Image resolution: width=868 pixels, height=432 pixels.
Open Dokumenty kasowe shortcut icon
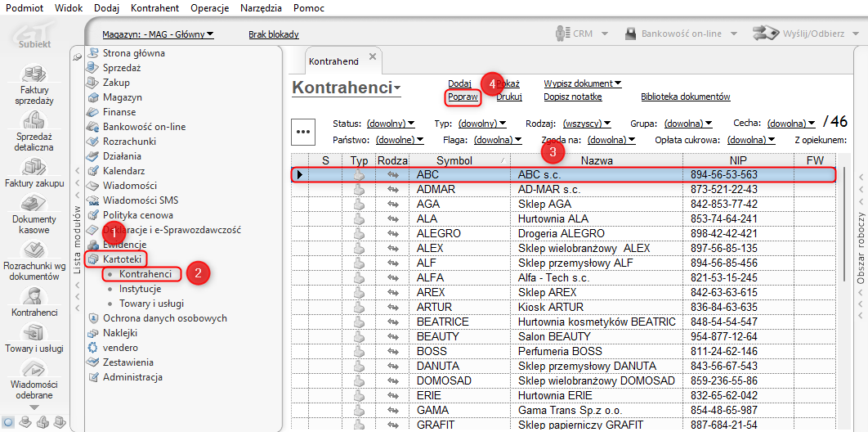pyautogui.click(x=34, y=203)
